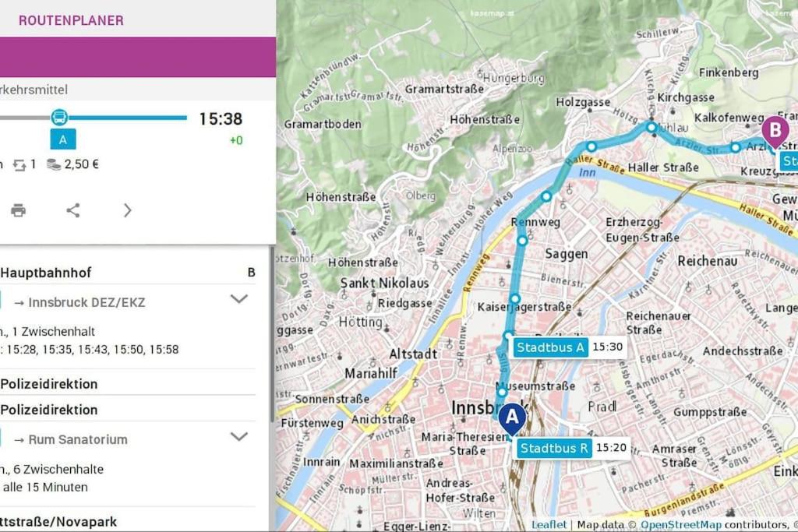Click the coins fare icon beside 2,50 €
This screenshot has width=798, height=532.
coord(54,164)
